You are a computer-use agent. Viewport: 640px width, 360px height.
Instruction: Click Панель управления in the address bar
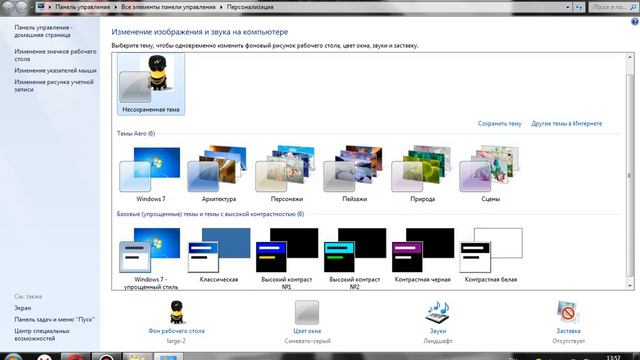click(x=82, y=7)
